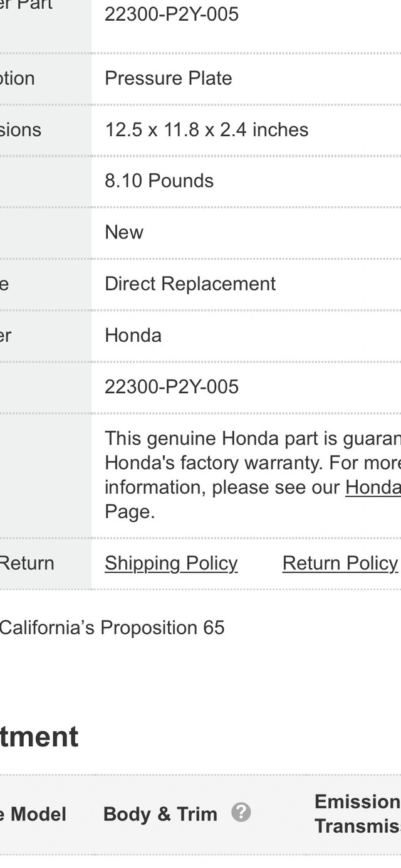Click the Return row label cell
The width and height of the screenshot is (401, 868).
(46, 563)
